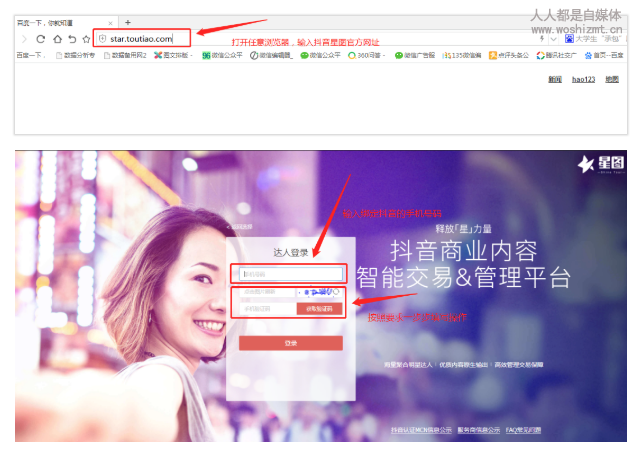The height and width of the screenshot is (452, 638).
Task: Open the 135微信编 bookmark
Action: (462, 55)
